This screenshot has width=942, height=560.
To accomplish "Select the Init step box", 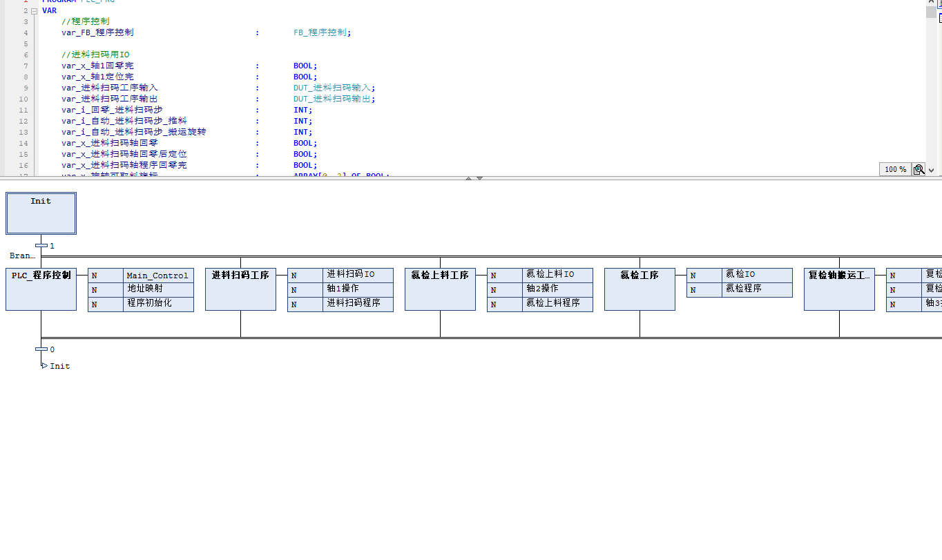I will click(41, 213).
